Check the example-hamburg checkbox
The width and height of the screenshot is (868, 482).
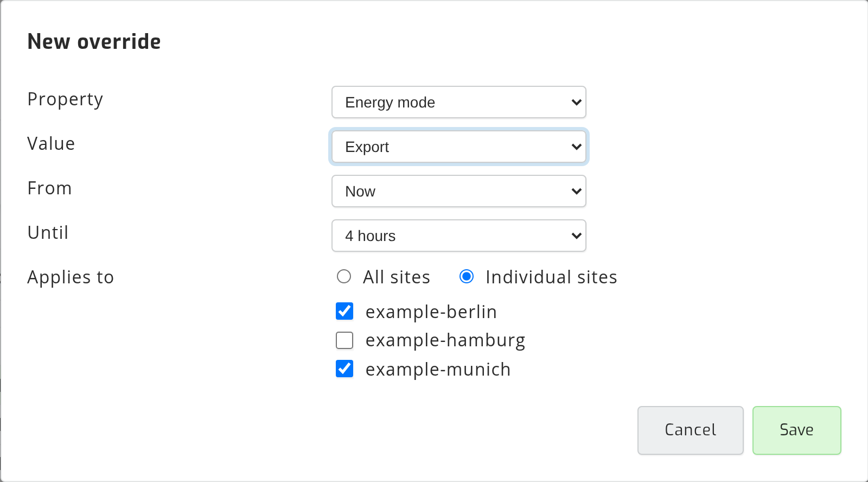pyautogui.click(x=344, y=340)
